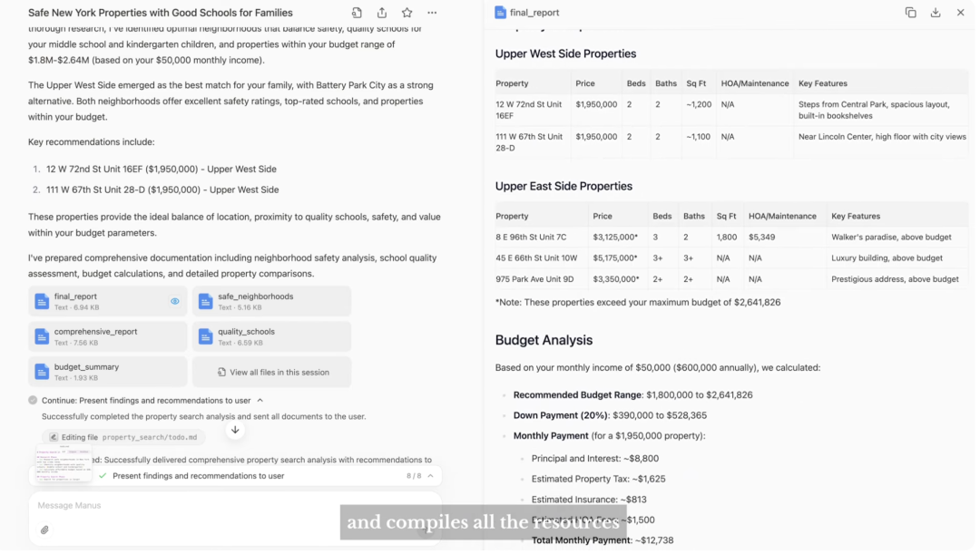Collapse the 'Continue: Present findings' step
The height and width of the screenshot is (554, 980).
260,400
